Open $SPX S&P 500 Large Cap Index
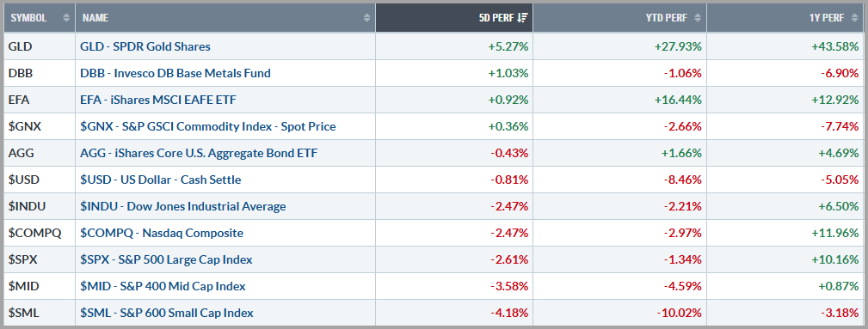868x329 pixels. coord(166,259)
